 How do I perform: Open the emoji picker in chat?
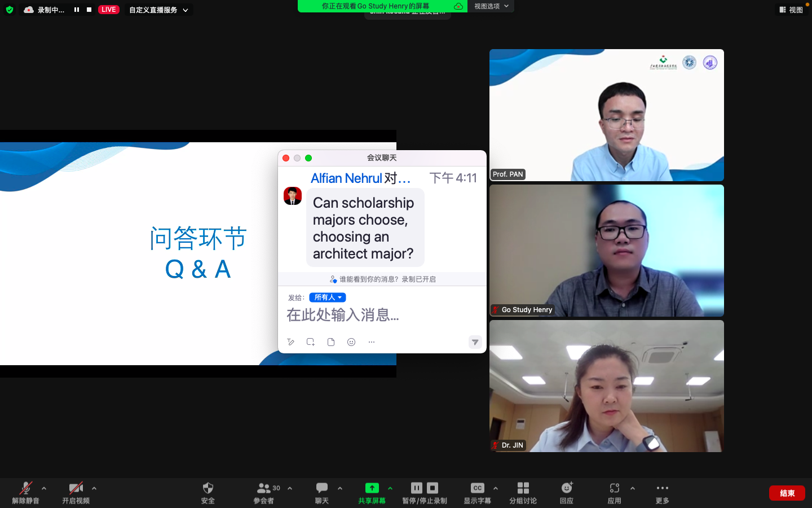click(x=351, y=342)
